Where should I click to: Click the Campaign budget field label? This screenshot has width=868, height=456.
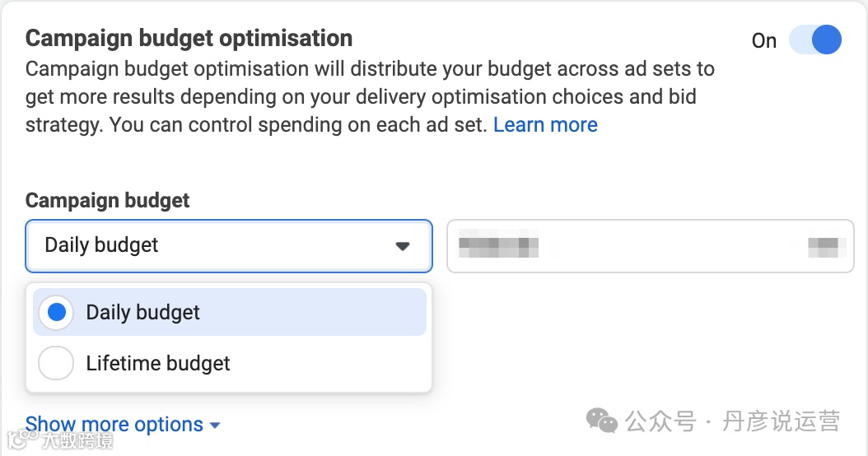tap(107, 200)
